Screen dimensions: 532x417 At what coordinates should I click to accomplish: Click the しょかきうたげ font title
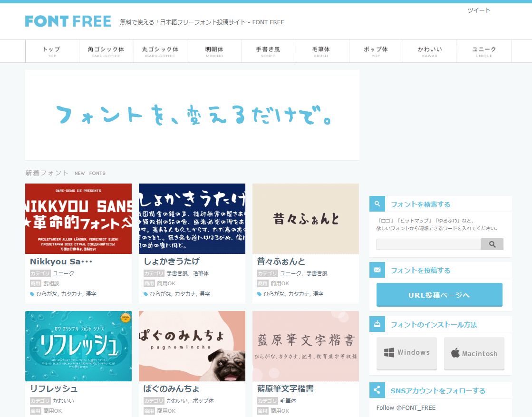point(172,261)
